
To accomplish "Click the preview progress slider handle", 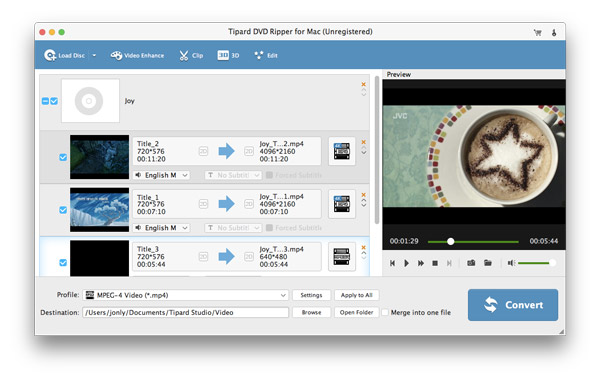I will pos(451,242).
